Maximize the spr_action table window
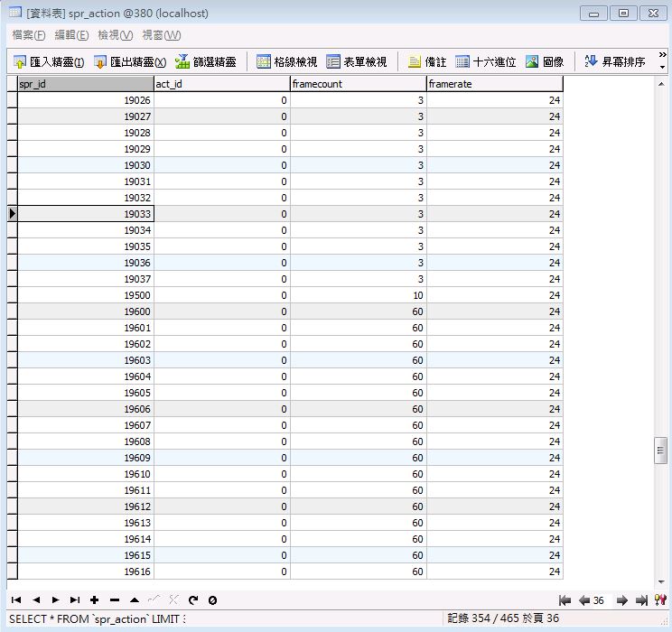This screenshot has height=632, width=672. (623, 14)
